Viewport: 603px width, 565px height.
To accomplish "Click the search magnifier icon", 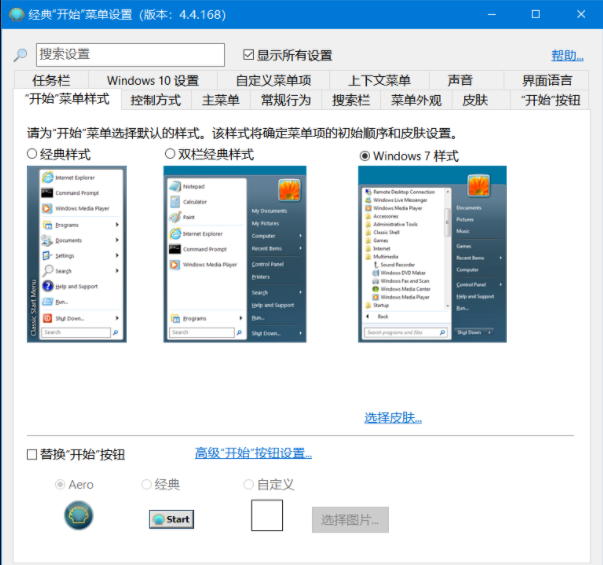I will point(20,55).
